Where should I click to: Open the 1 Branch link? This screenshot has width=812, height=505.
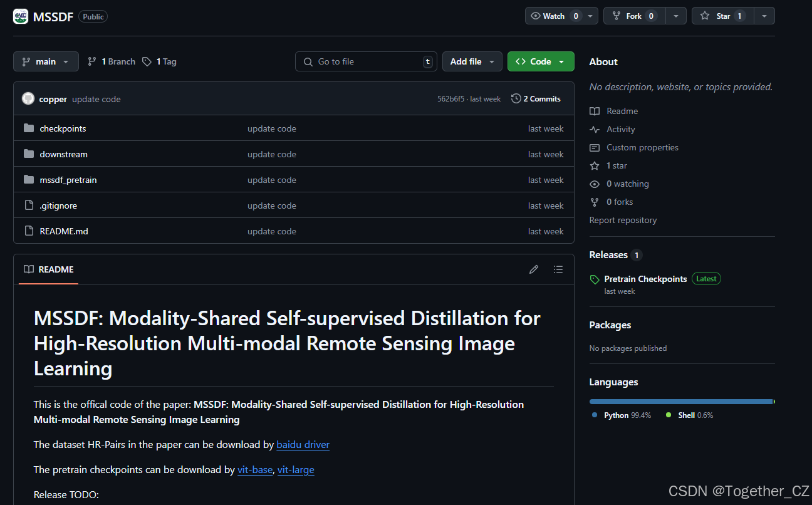(x=112, y=61)
